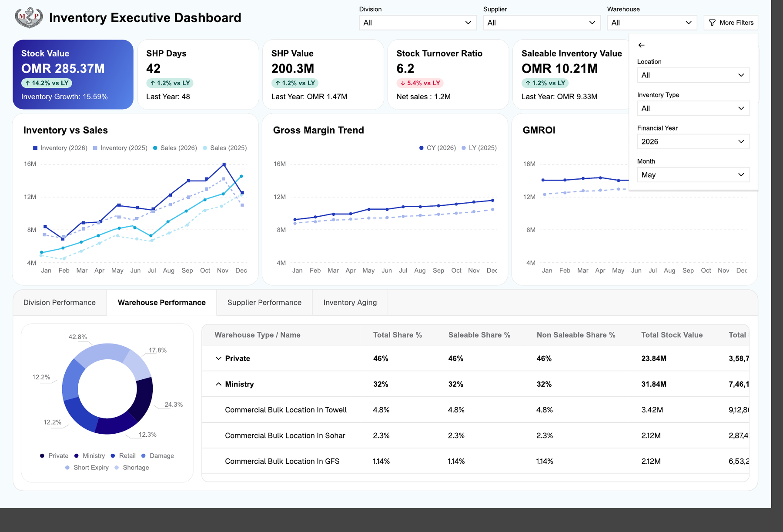Click the Shortage legend item
This screenshot has width=783, height=532.
point(131,468)
